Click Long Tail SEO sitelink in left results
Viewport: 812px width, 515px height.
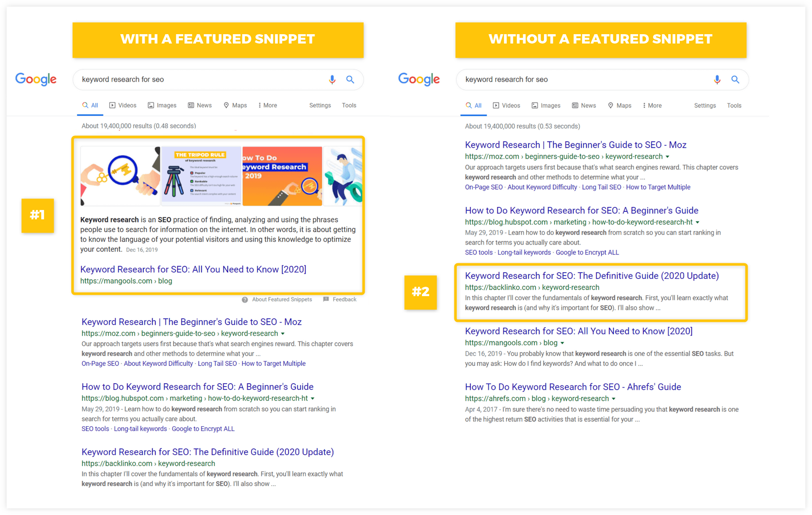pyautogui.click(x=217, y=364)
